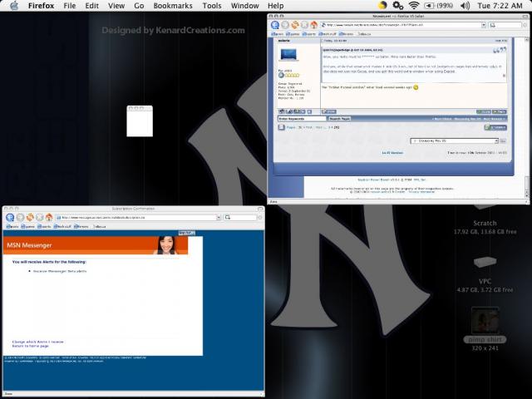Open the Go menu

(139, 6)
